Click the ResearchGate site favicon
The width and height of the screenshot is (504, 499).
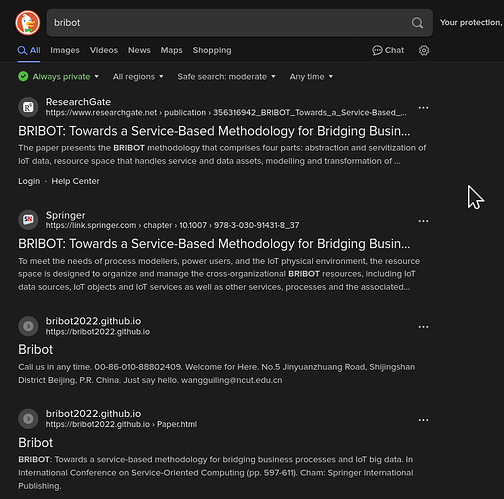[28, 107]
